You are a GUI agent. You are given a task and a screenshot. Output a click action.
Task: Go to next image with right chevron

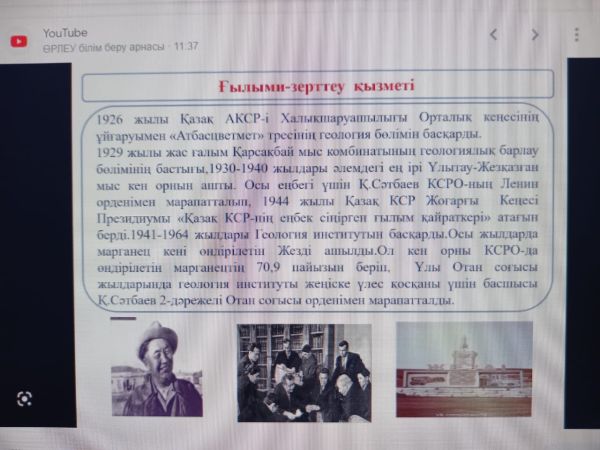tap(535, 35)
